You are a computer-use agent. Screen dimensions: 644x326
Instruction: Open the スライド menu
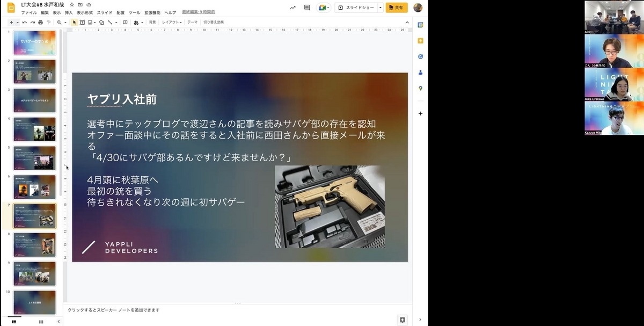click(105, 12)
